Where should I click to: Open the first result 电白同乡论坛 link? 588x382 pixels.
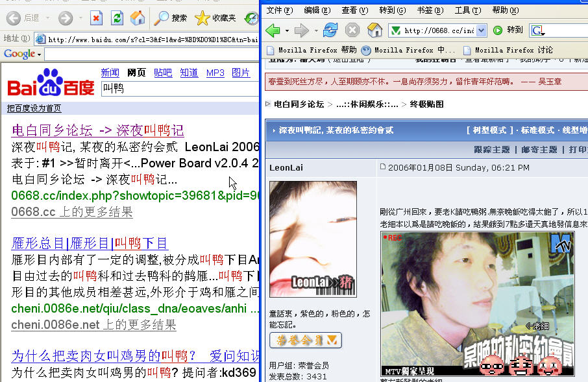click(97, 130)
